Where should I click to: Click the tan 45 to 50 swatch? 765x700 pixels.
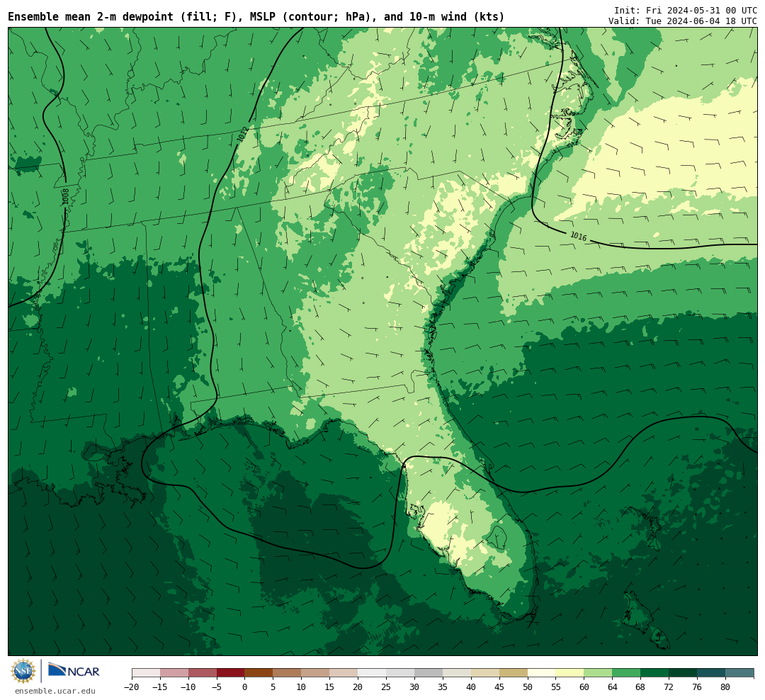514,672
